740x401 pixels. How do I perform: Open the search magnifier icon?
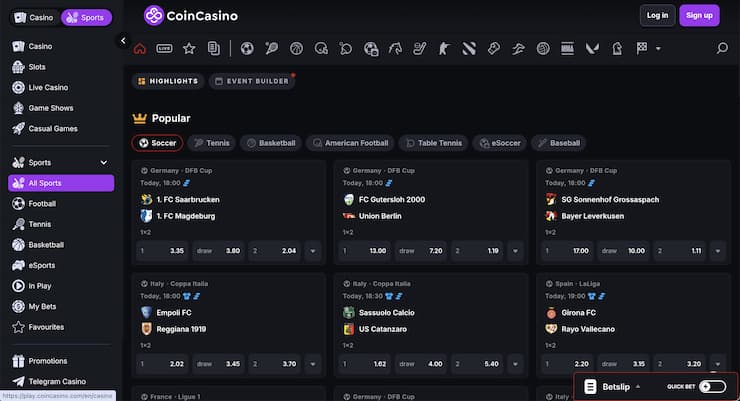pyautogui.click(x=722, y=48)
